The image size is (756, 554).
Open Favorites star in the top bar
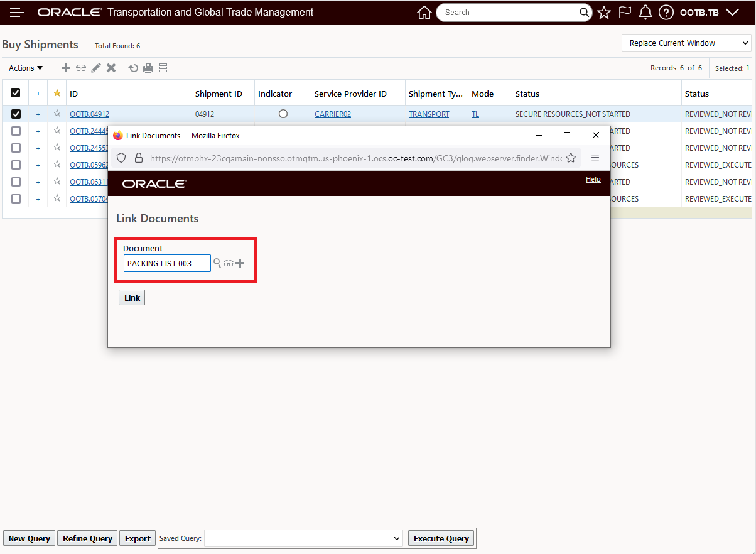(604, 13)
